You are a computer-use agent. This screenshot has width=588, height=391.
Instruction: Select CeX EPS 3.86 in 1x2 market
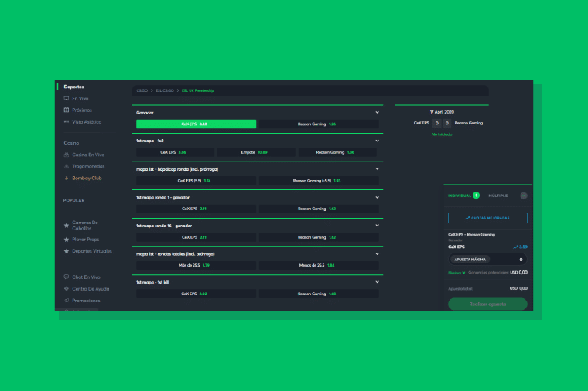click(x=175, y=152)
